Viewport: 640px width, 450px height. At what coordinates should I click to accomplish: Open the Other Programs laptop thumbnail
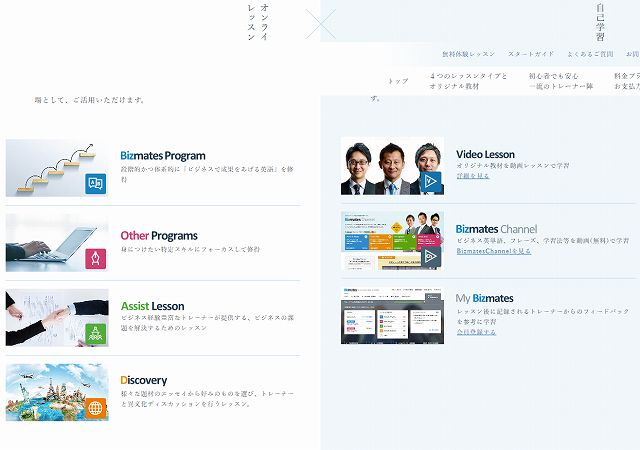click(57, 243)
